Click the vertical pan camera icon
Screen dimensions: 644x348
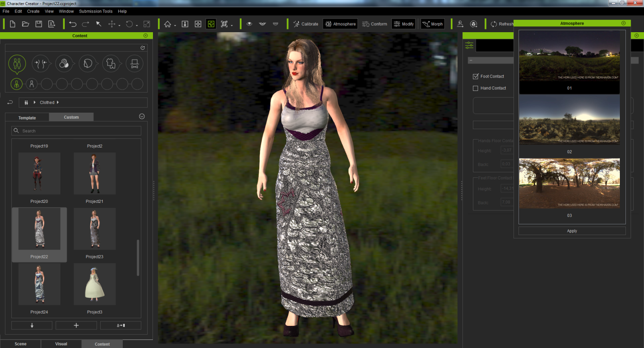point(185,24)
